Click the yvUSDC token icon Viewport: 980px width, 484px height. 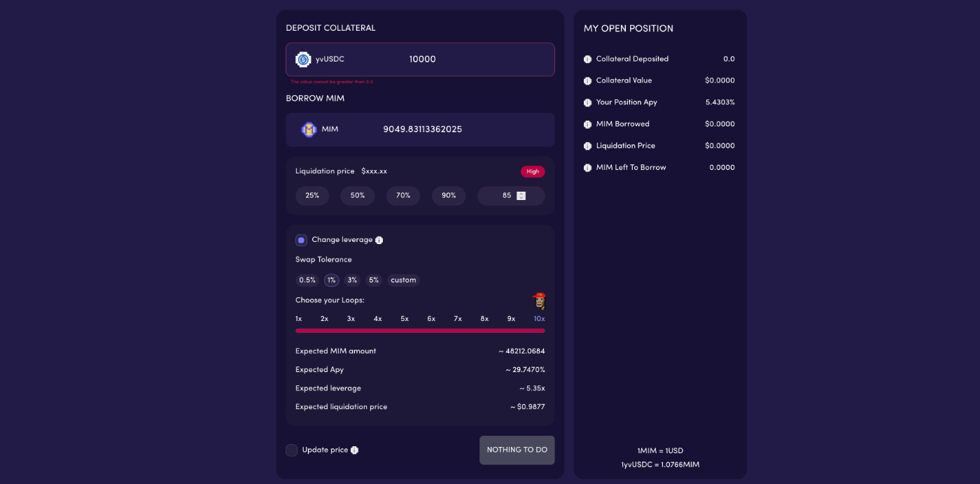click(x=303, y=59)
